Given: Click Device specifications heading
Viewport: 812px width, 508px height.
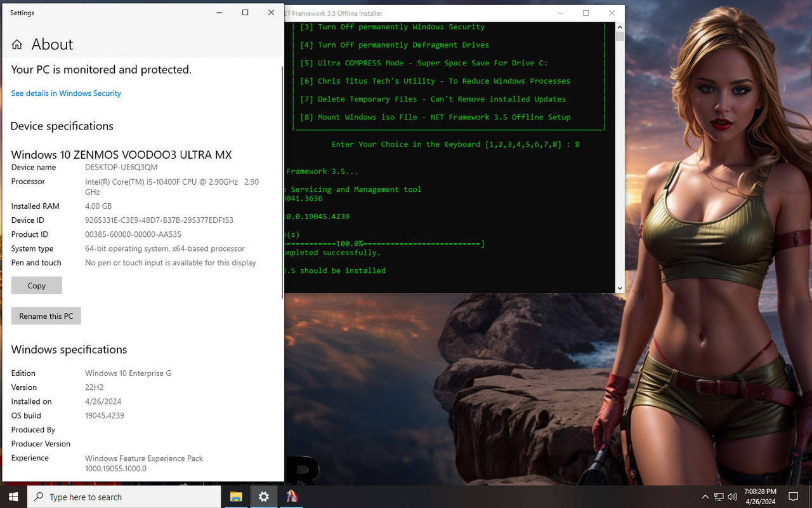Looking at the screenshot, I should pos(62,126).
